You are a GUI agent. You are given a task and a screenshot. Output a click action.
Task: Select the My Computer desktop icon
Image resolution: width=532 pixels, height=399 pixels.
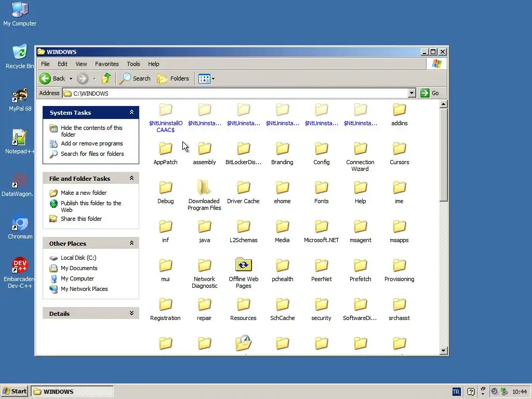[20, 14]
